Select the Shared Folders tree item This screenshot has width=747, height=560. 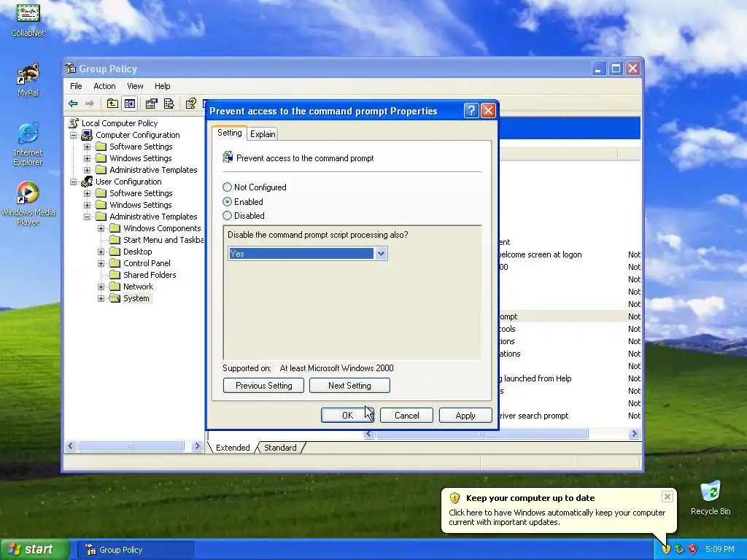pyautogui.click(x=150, y=275)
